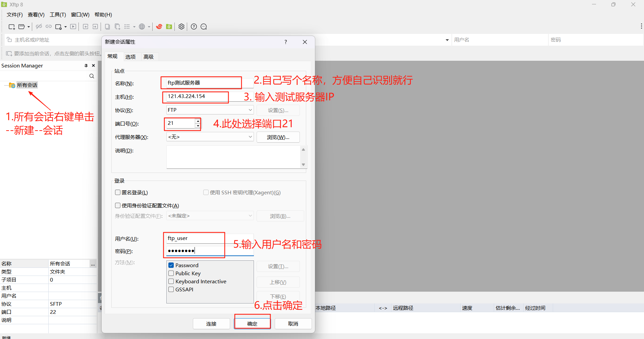This screenshot has height=339, width=644.
Task: Click the New Session toolbar icon
Action: point(11,27)
